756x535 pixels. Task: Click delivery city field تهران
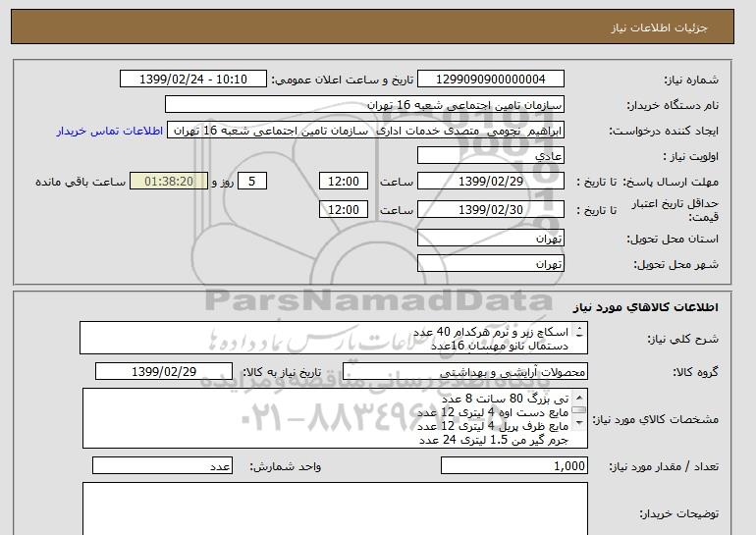490,264
